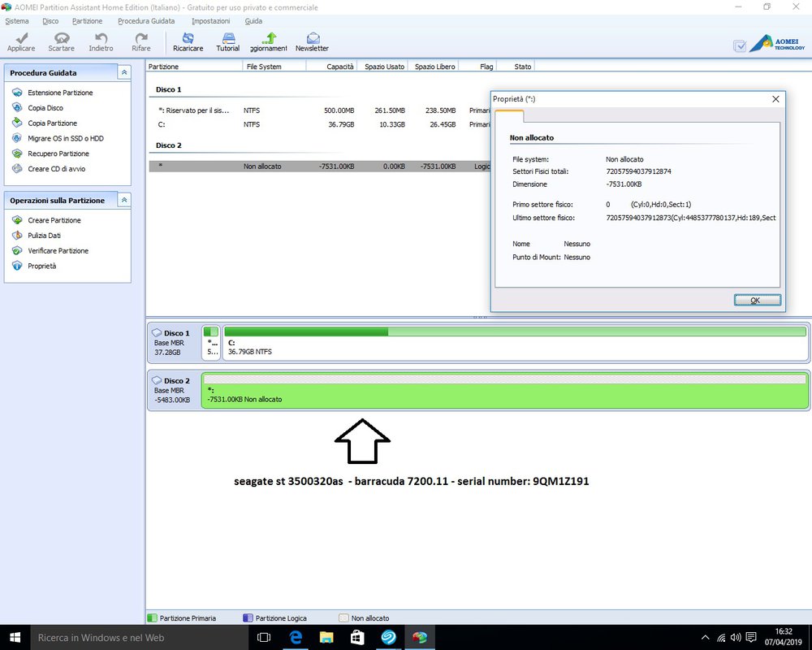Open the Partizione menu
812x650 pixels.
87,20
